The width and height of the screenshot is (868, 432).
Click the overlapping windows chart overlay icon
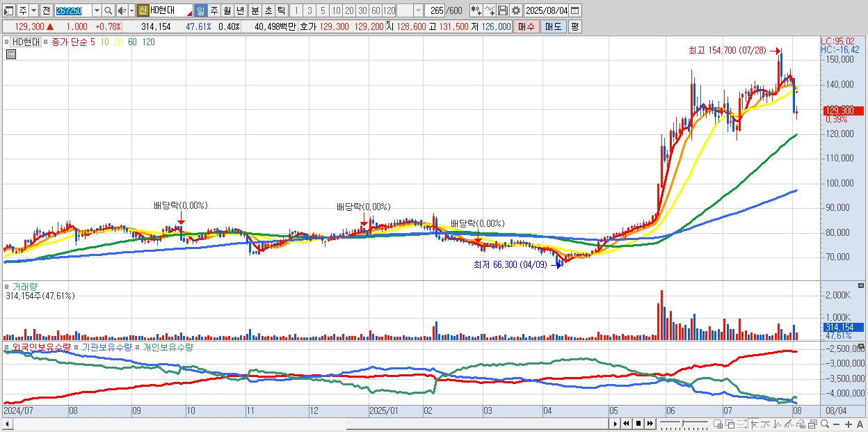click(x=730, y=424)
